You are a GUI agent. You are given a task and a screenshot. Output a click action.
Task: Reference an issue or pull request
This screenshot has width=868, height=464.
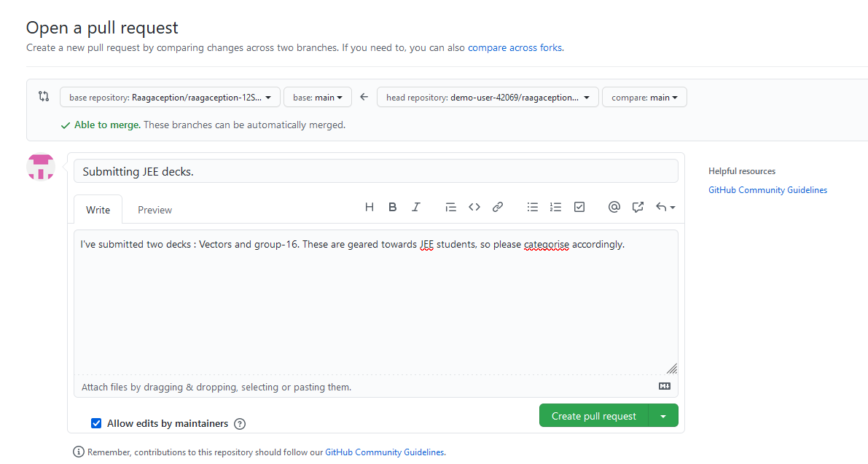coord(638,208)
